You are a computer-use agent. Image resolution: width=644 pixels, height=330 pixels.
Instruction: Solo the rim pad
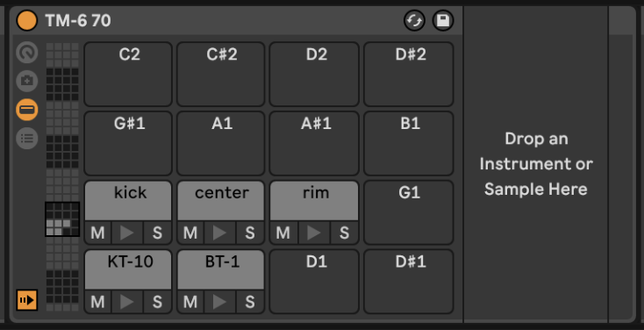(x=344, y=233)
